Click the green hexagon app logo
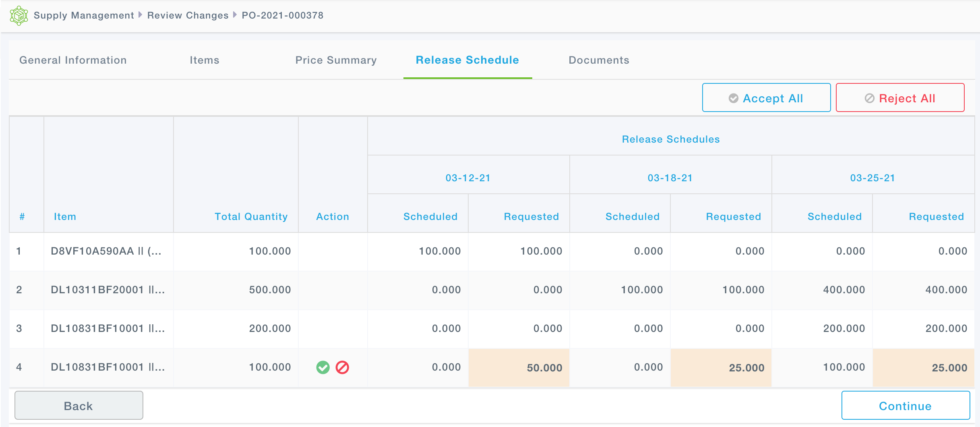Screen dimensions: 980x427 19,16
